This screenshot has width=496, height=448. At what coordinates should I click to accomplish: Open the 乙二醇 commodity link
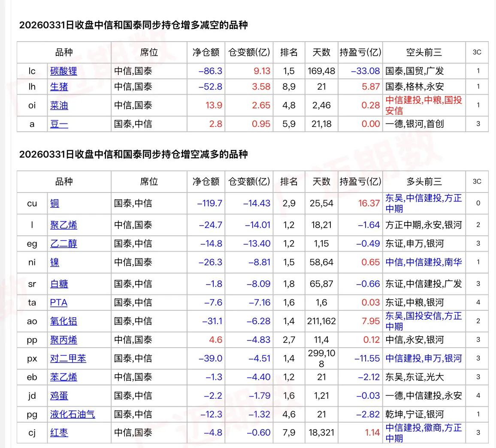coord(63,244)
